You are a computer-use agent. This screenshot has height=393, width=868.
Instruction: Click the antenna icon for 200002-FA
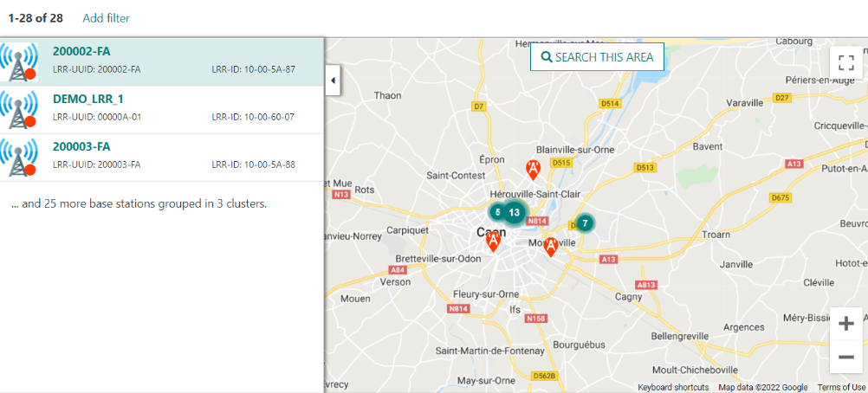point(18,61)
